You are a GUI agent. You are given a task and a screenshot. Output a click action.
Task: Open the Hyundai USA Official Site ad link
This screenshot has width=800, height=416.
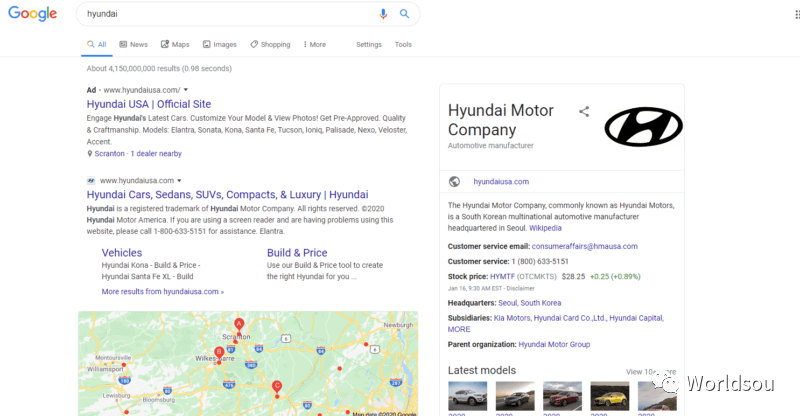click(x=149, y=104)
